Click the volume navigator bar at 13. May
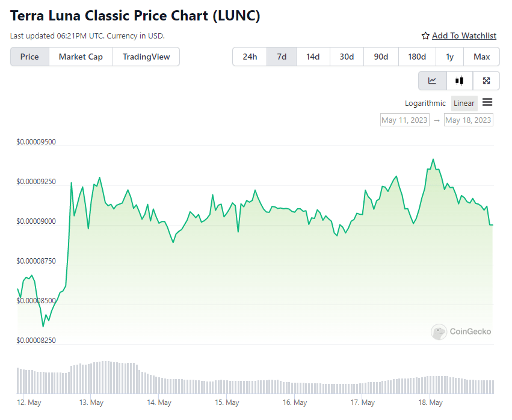The height and width of the screenshot is (420, 512). 91,378
